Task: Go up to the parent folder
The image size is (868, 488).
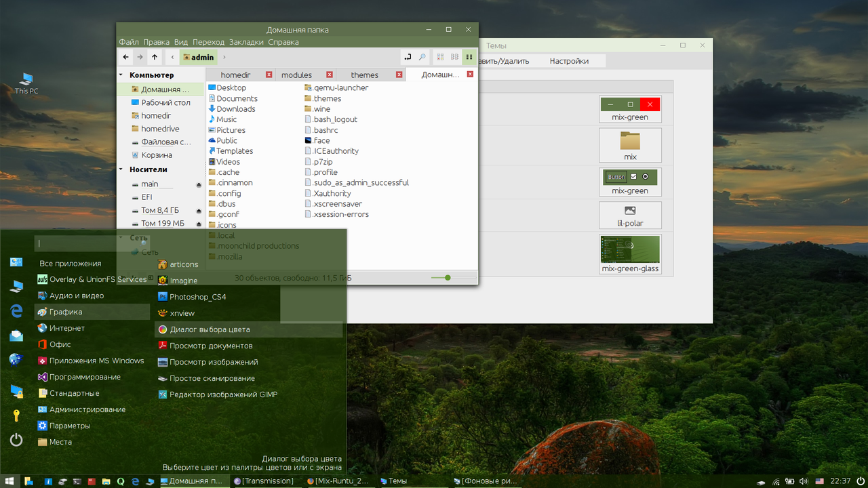Action: pyautogui.click(x=155, y=57)
